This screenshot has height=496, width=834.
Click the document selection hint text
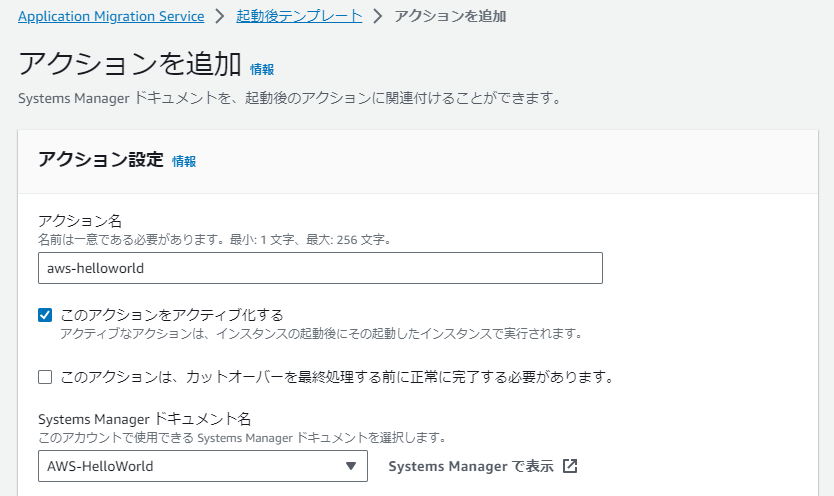(243, 438)
